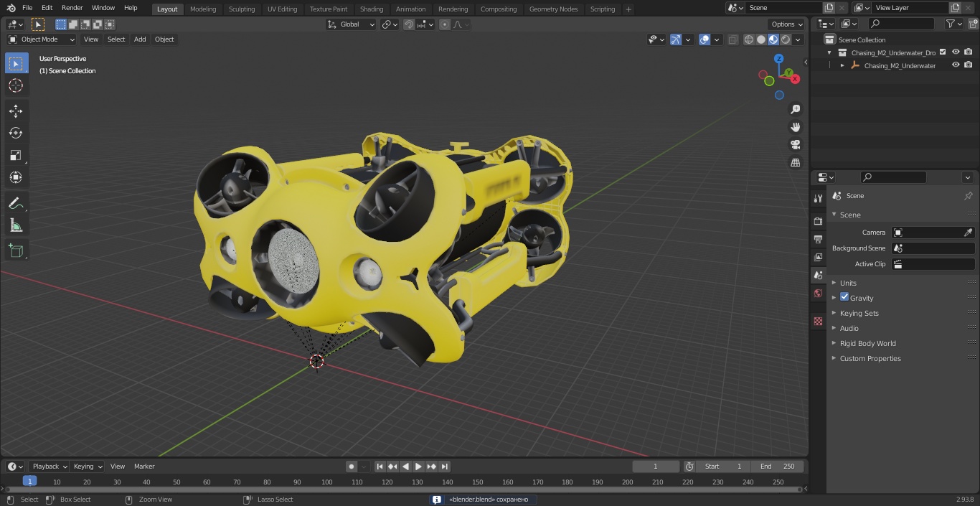This screenshot has height=506, width=980.
Task: Open the Playback dropdown in timeline
Action: click(49, 467)
